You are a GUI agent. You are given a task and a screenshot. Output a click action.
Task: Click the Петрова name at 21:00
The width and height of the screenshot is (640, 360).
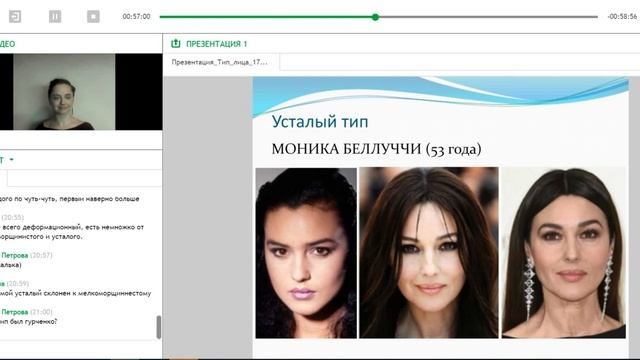click(15, 312)
